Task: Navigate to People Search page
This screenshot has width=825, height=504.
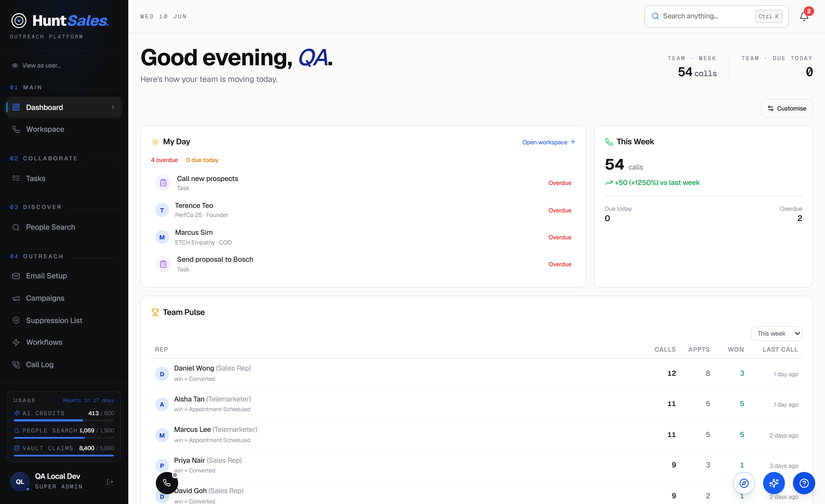Action: coord(64,227)
